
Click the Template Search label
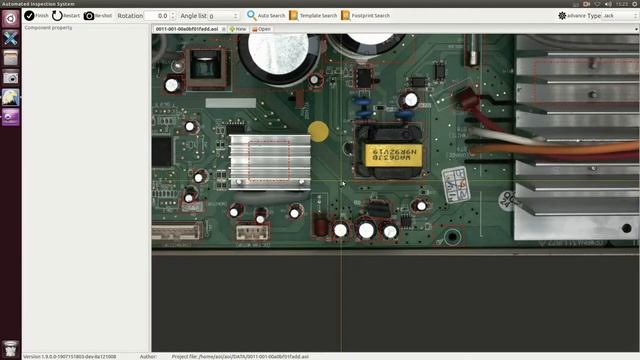pyautogui.click(x=318, y=16)
